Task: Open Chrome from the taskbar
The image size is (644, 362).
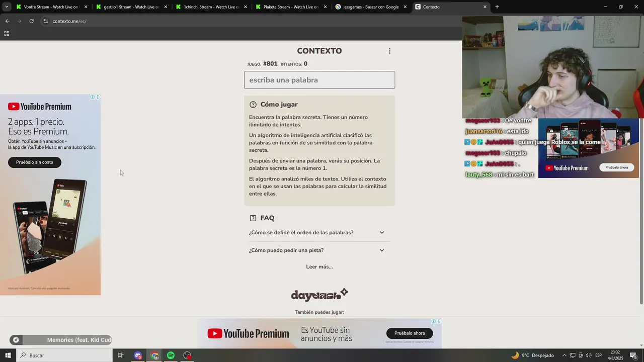Action: tap(154, 355)
